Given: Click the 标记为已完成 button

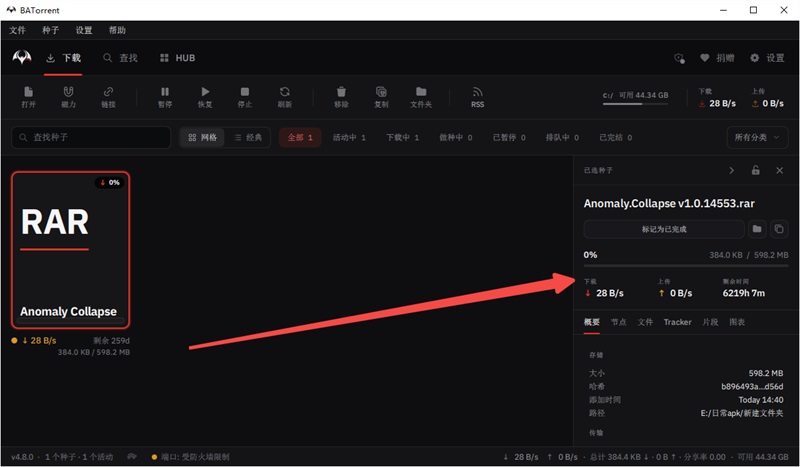Looking at the screenshot, I should 664,229.
